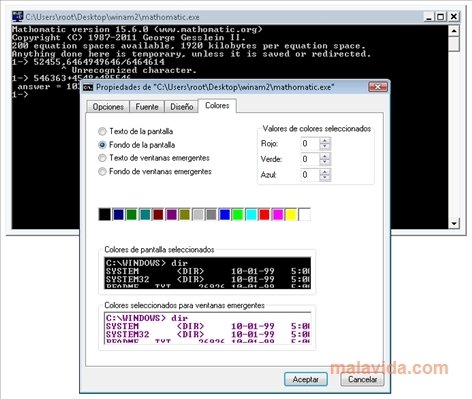Click the Rojo value field
The width and height of the screenshot is (472, 399).
[310, 144]
